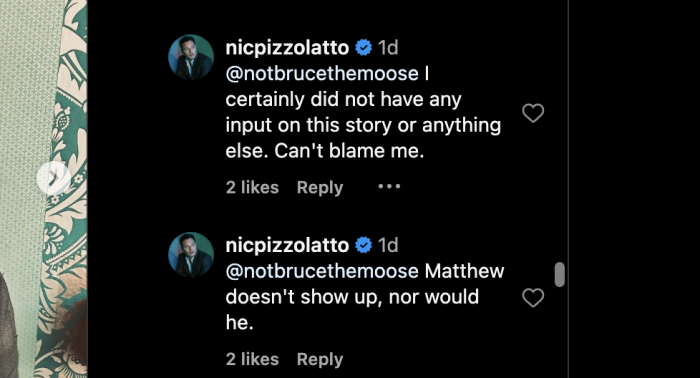Screen dimensions: 700x378
Task: Open more options dots on first comment
Action: (x=389, y=186)
